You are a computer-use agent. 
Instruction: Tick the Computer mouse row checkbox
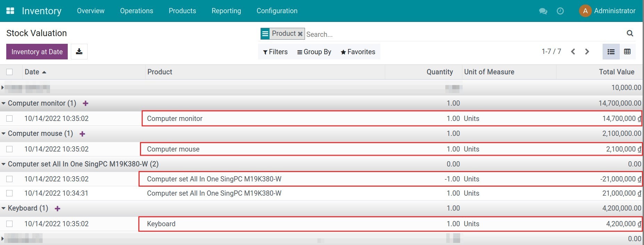[9, 149]
